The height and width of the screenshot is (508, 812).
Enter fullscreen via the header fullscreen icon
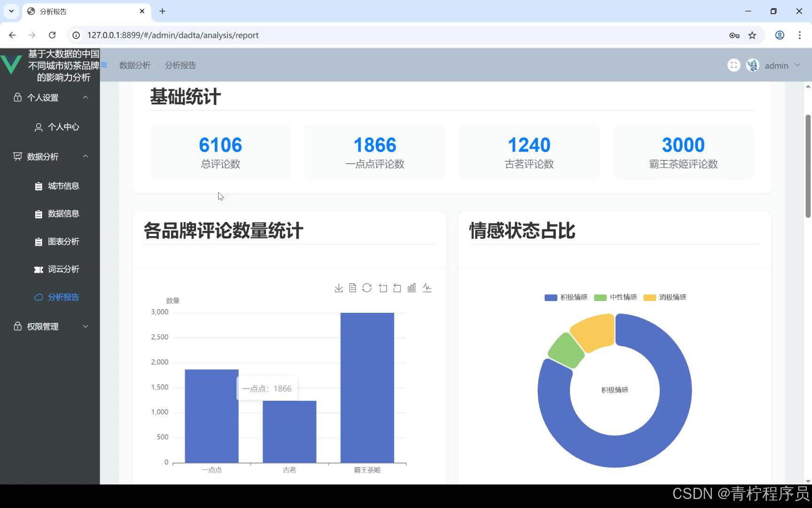coord(734,65)
